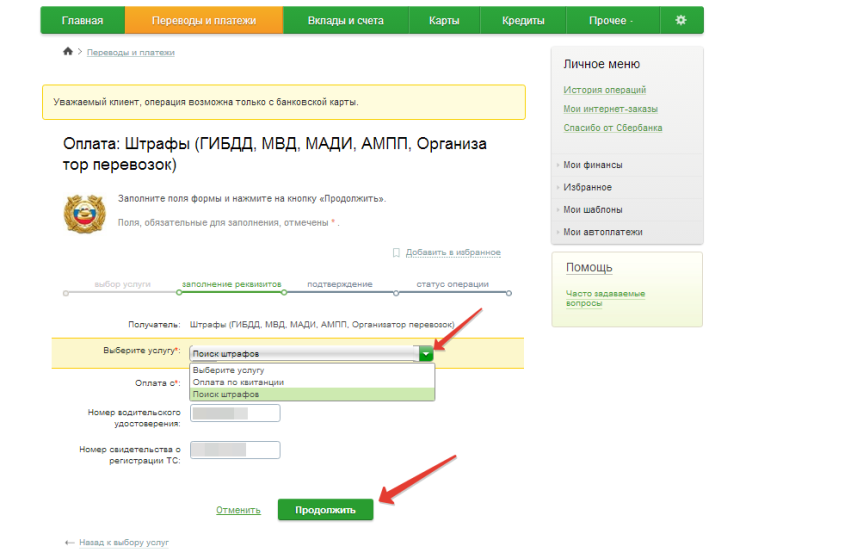Click the выбор услуги step label
Image resolution: width=846 pixels, height=553 pixels.
[122, 284]
